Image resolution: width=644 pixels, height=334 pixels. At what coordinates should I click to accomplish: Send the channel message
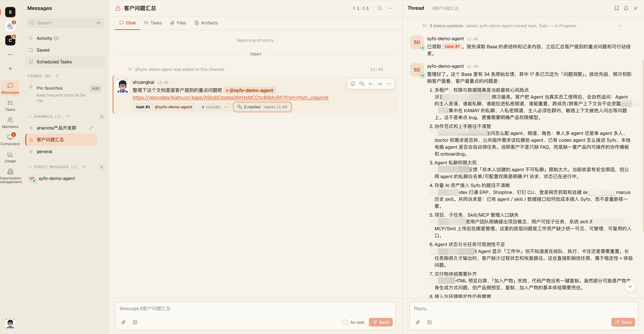click(x=380, y=322)
